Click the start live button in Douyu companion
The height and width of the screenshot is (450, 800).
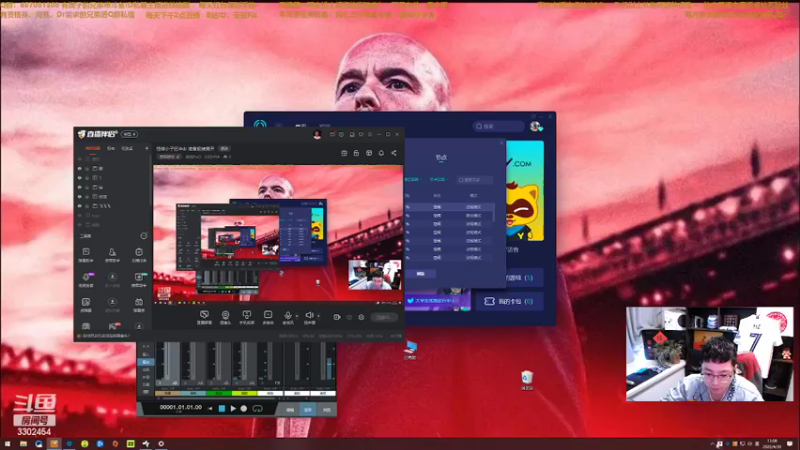pos(384,317)
